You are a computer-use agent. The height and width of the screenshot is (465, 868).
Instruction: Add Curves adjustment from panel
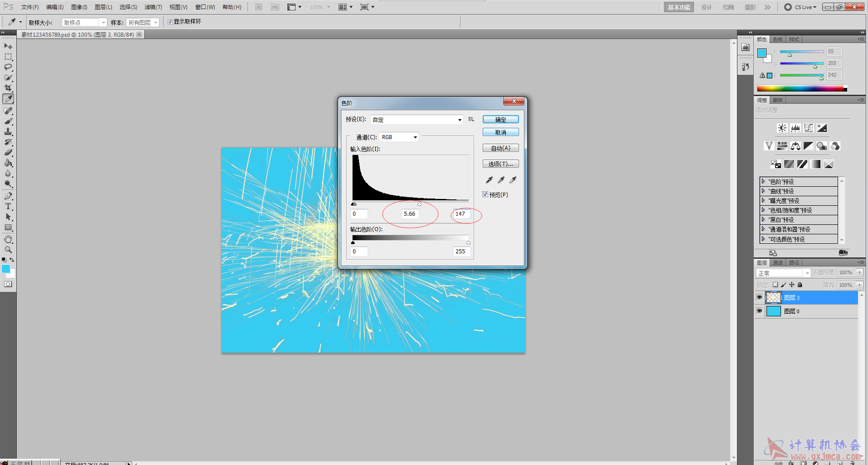click(809, 128)
